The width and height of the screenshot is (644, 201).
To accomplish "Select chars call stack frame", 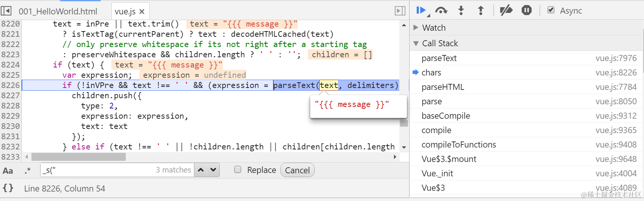I will click(527, 72).
